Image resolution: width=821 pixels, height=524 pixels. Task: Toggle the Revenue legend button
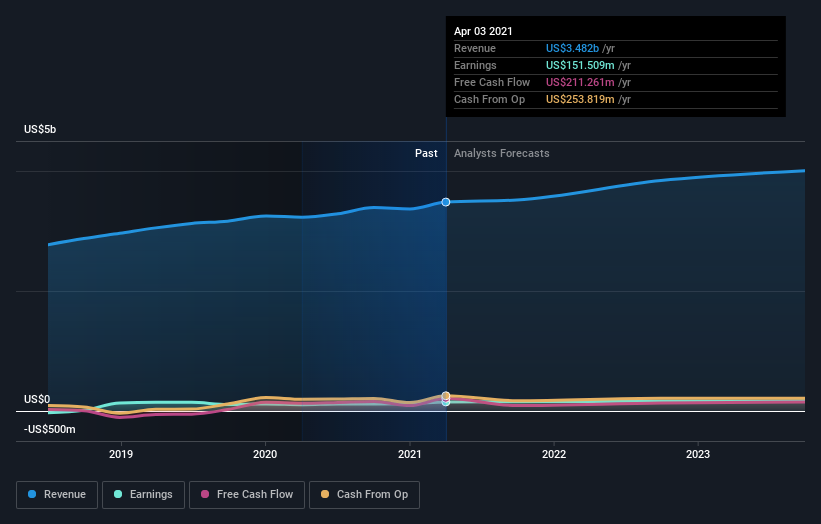[x=57, y=495]
